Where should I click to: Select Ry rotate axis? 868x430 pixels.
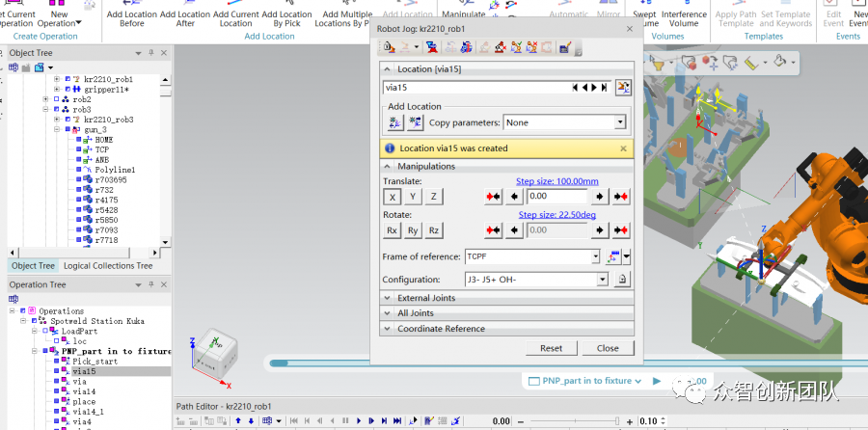[413, 230]
